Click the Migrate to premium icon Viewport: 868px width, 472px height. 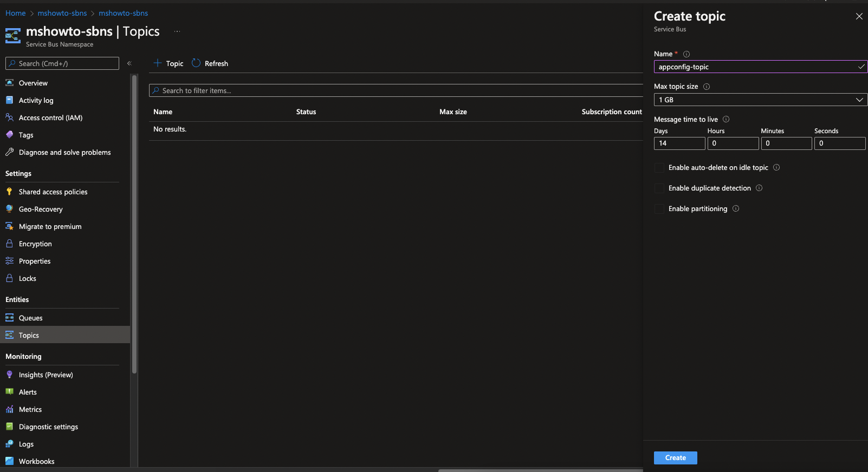point(9,226)
